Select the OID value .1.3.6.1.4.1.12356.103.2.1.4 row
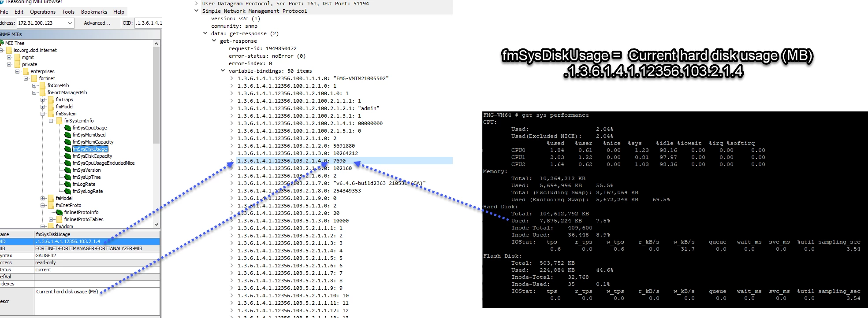 click(80, 241)
